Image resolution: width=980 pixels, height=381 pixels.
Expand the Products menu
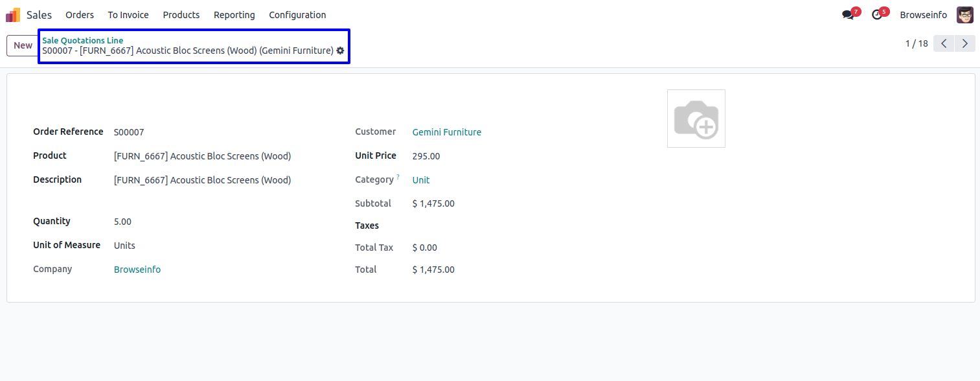(181, 15)
